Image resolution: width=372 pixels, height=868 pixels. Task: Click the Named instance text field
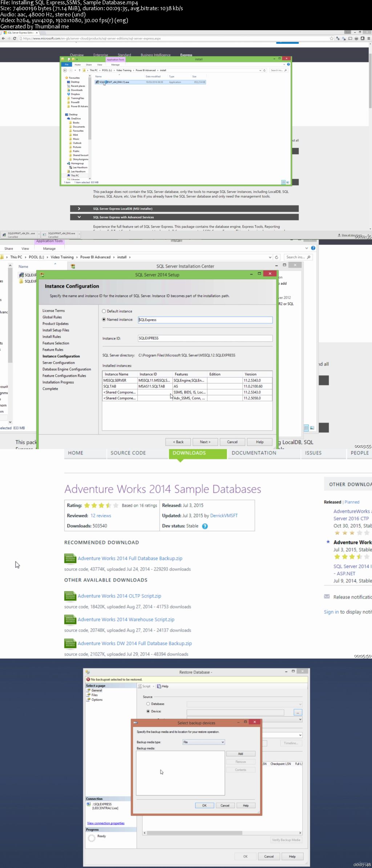(x=205, y=320)
